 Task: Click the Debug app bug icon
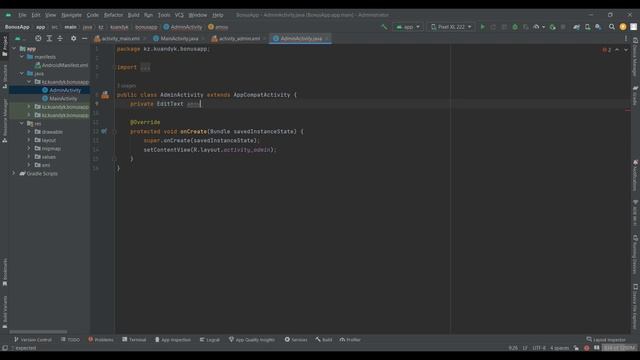click(515, 27)
